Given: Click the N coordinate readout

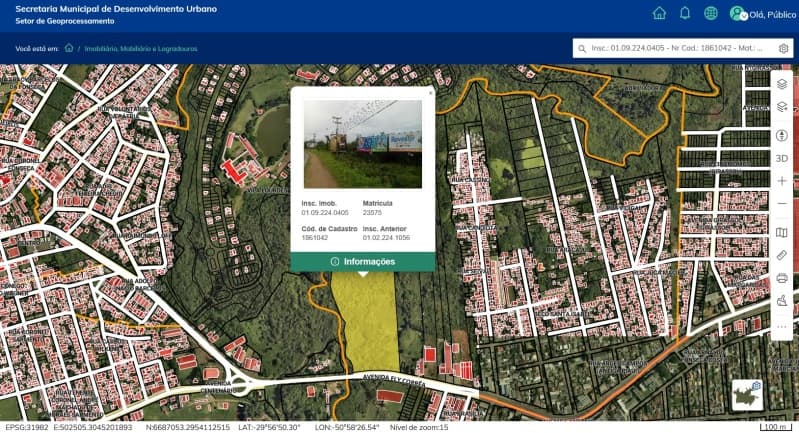Looking at the screenshot, I should pos(188,427).
